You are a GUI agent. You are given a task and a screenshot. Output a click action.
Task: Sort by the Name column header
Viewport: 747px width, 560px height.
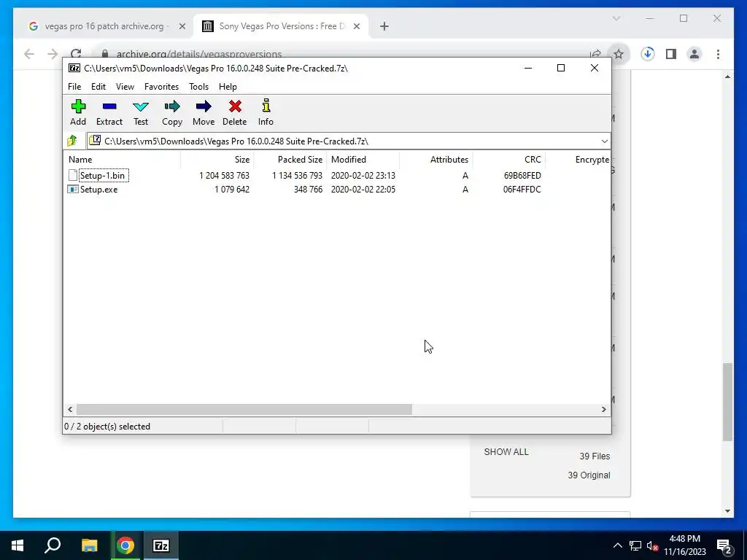click(x=122, y=160)
